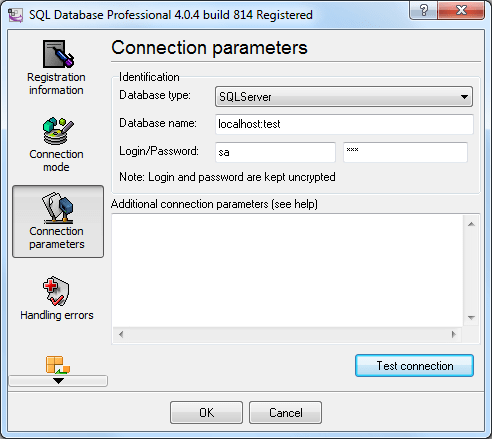Click the 'Login/Password:' label
Screen dimensions: 492x439
click(x=159, y=151)
